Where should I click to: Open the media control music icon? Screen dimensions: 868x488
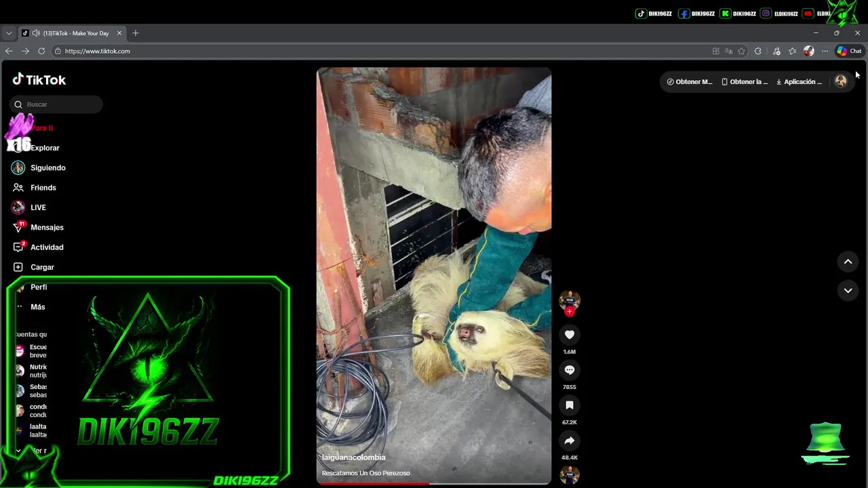[x=776, y=51]
